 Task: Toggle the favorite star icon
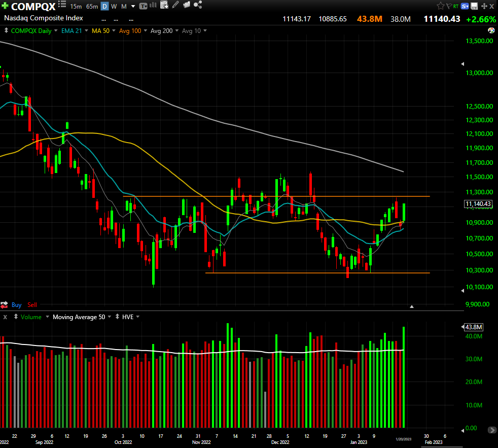click(441, 6)
